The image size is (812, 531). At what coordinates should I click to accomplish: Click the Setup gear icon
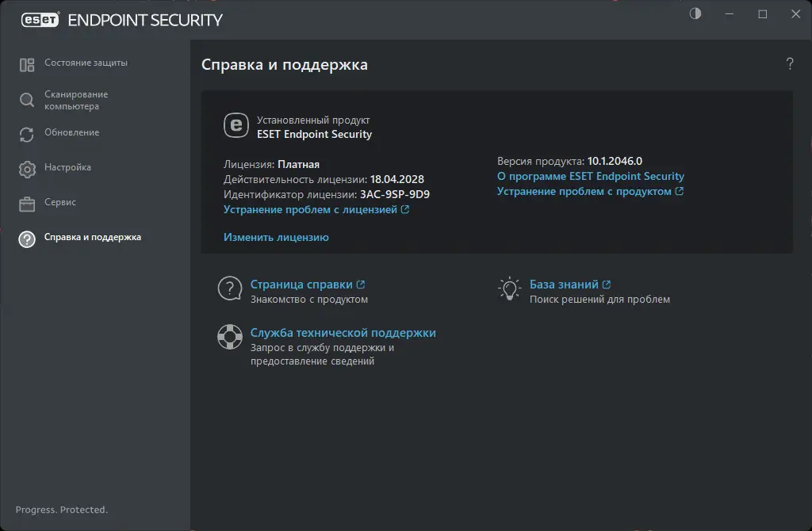click(27, 170)
